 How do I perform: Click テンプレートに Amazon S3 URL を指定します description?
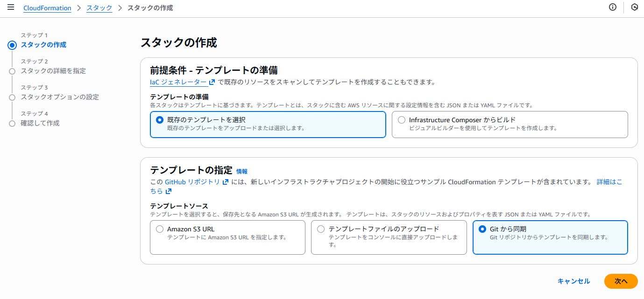(x=226, y=237)
